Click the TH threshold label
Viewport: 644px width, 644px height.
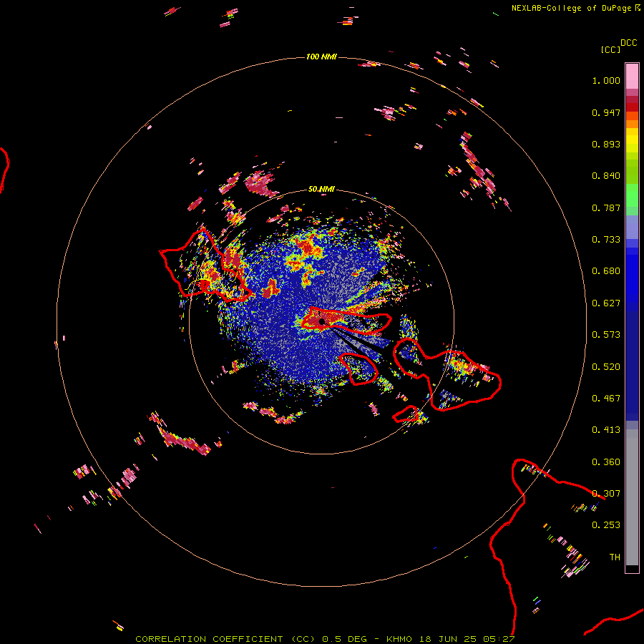(615, 557)
